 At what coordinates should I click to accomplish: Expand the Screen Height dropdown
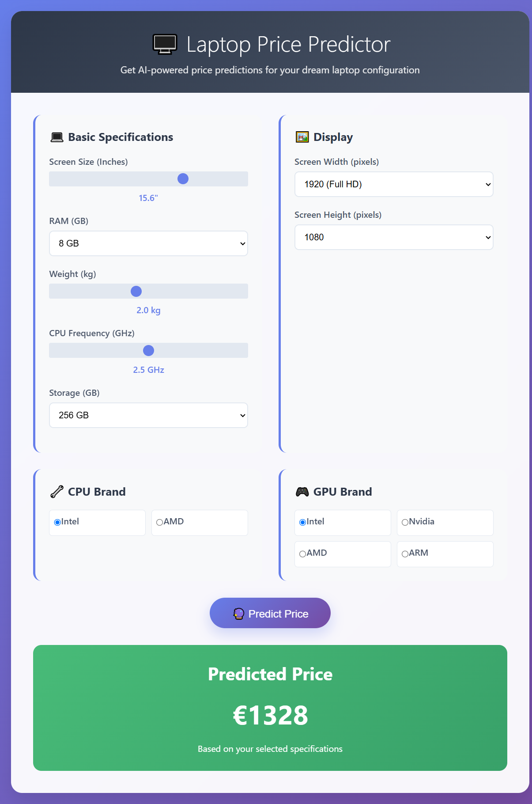pyautogui.click(x=394, y=237)
